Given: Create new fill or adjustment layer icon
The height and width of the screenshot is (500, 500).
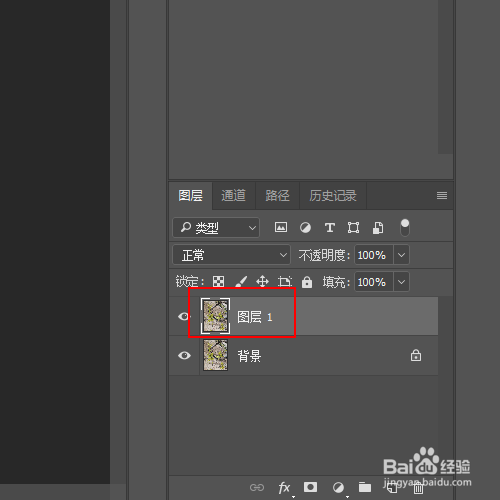Looking at the screenshot, I should pos(338,488).
